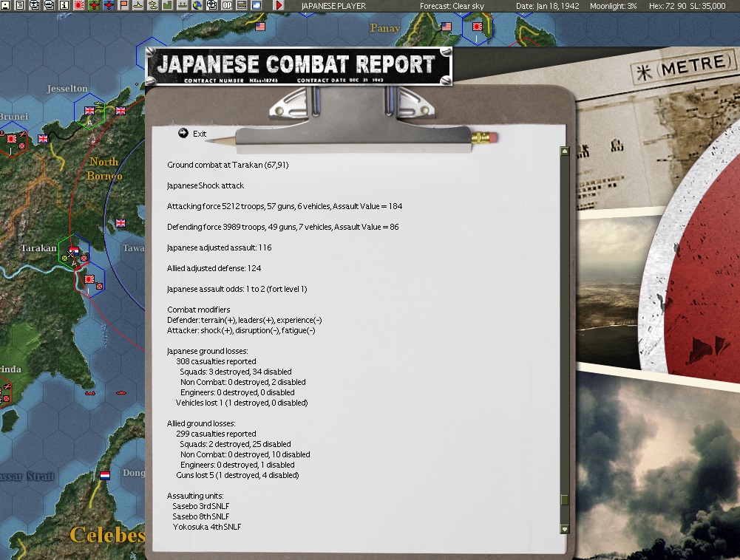
Task: Select the red plane on green icon
Action: pyautogui.click(x=94, y=5)
